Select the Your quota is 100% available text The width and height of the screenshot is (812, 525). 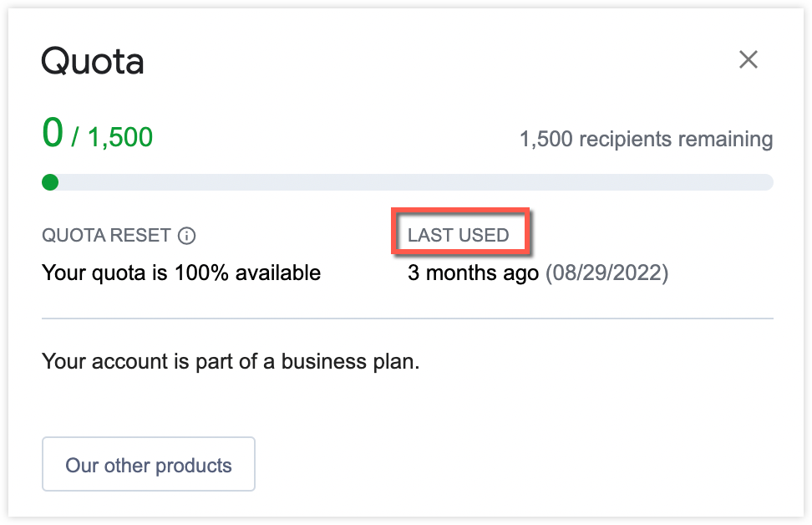(181, 273)
